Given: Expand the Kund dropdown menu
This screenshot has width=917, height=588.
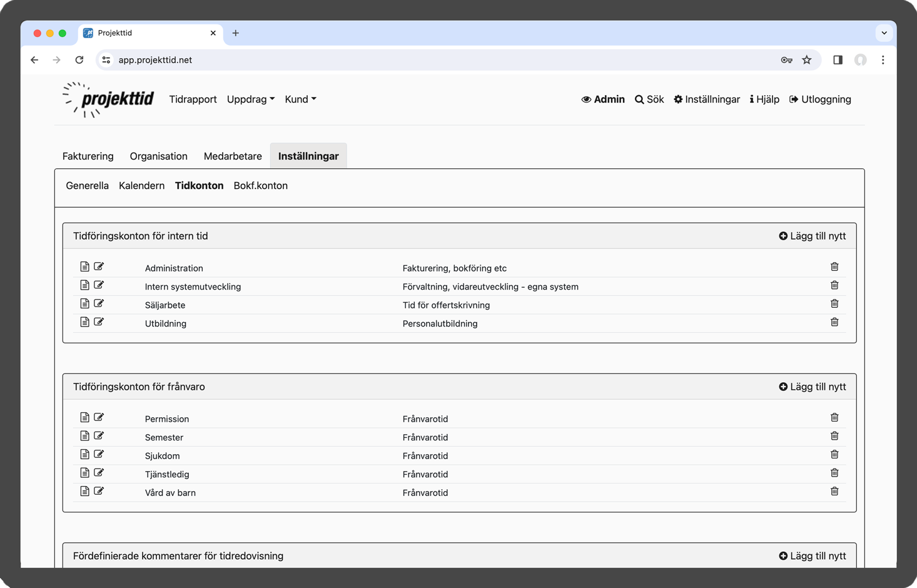Looking at the screenshot, I should click(x=300, y=99).
